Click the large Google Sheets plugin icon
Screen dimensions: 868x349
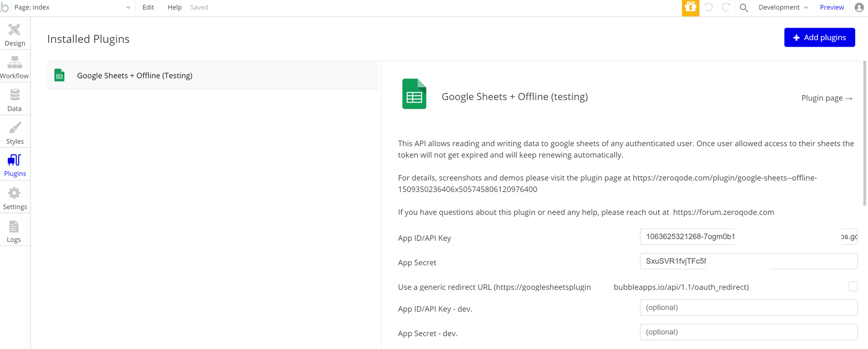tap(414, 94)
